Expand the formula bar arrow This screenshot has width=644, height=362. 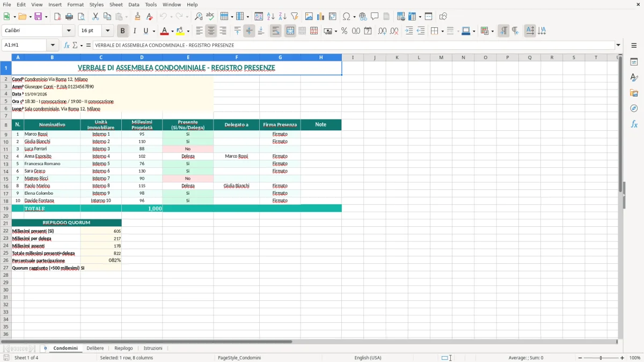618,45
